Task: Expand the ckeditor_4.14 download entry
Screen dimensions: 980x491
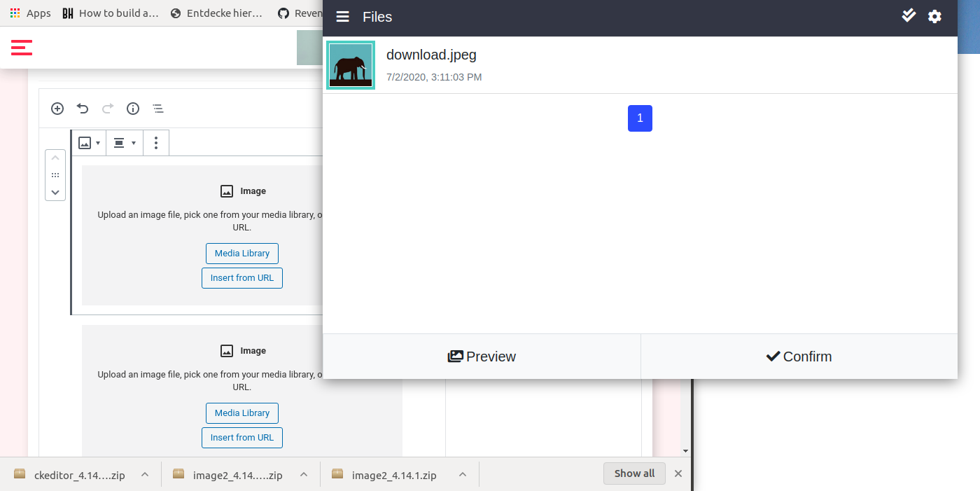Action: pyautogui.click(x=144, y=474)
